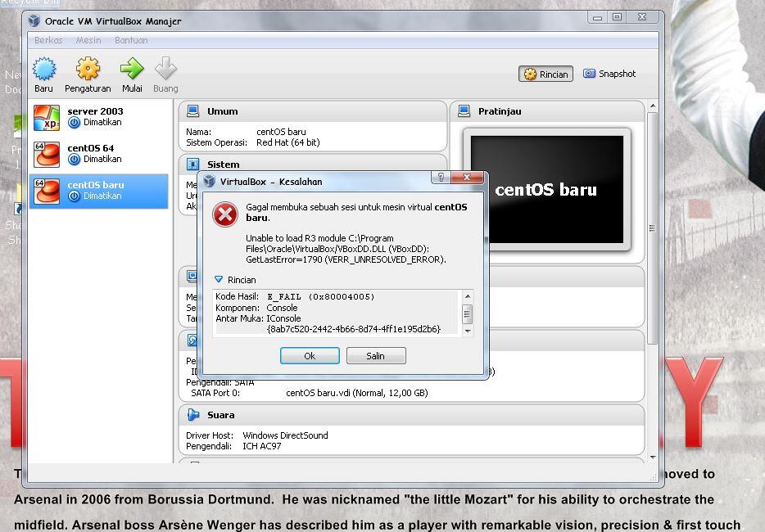765x532 pixels.
Task: Click the IConsole interface GUID text
Action: click(354, 329)
